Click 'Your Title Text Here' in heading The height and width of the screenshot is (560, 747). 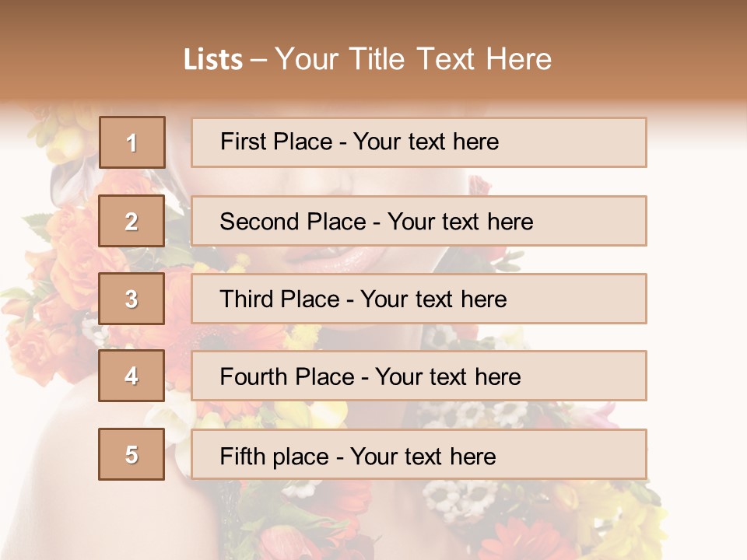tap(413, 59)
